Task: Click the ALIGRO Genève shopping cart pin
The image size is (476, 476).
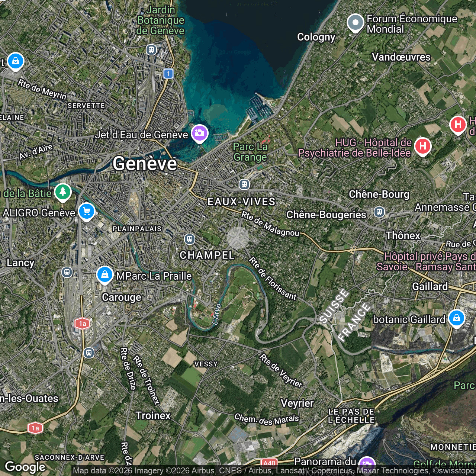Action: (x=87, y=212)
